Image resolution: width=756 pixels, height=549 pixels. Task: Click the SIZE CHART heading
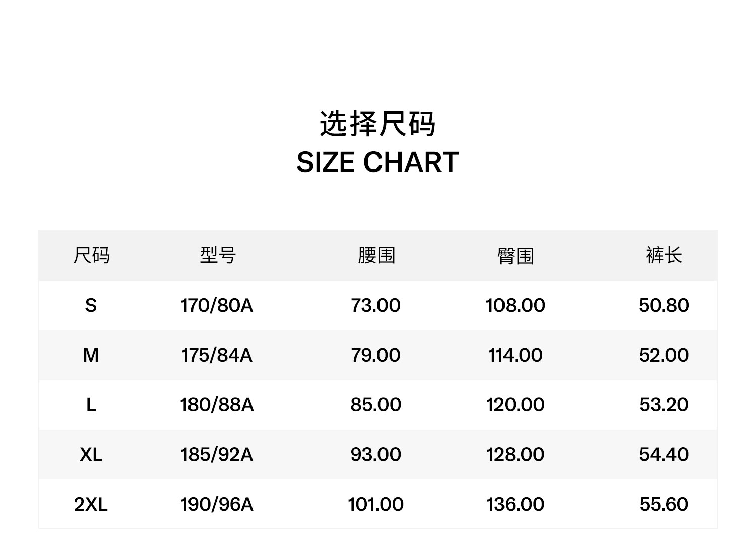(377, 162)
